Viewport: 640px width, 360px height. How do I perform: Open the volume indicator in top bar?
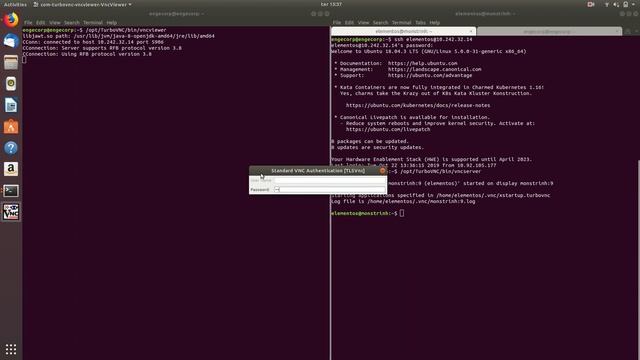tap(616, 4)
